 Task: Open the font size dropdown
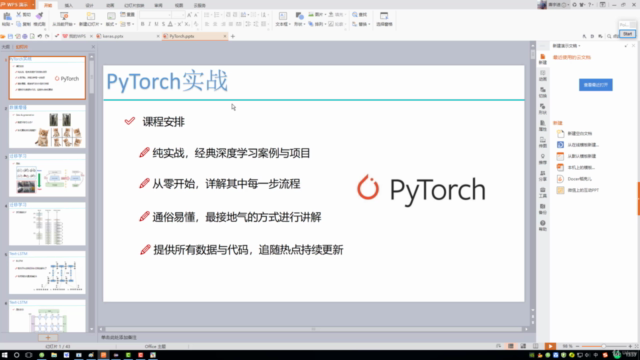183,15
